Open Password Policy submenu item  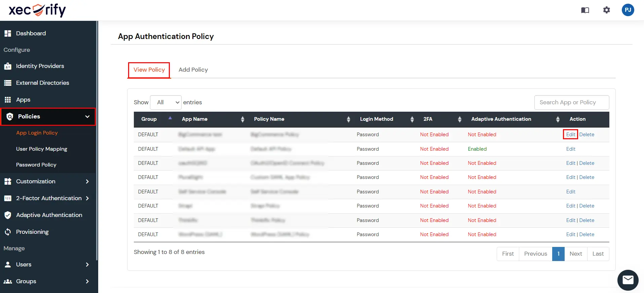[36, 164]
